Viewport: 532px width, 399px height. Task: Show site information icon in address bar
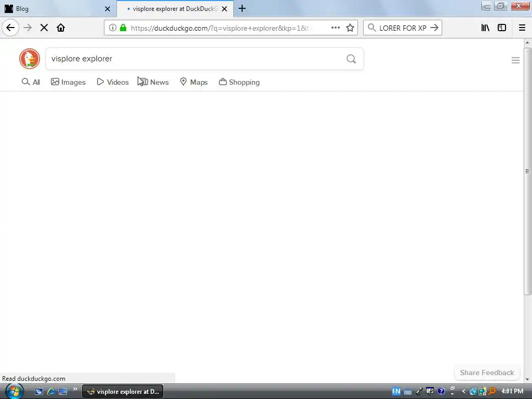click(x=113, y=28)
